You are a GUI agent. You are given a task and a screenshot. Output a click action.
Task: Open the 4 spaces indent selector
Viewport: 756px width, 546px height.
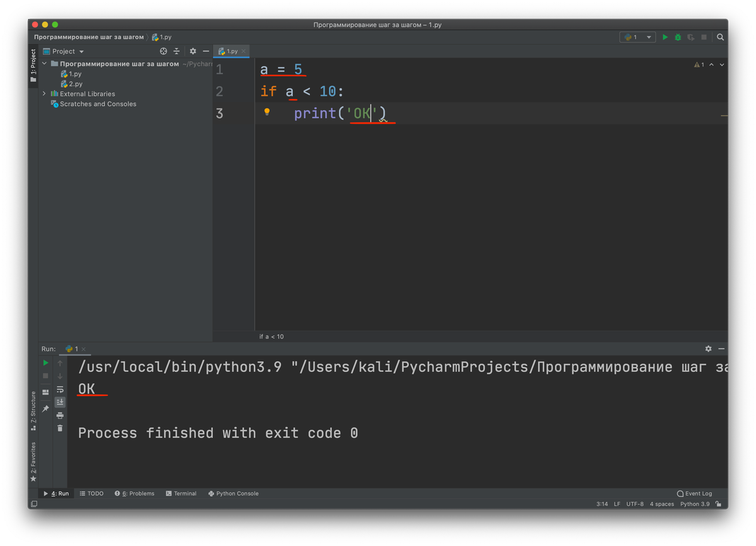tap(661, 504)
